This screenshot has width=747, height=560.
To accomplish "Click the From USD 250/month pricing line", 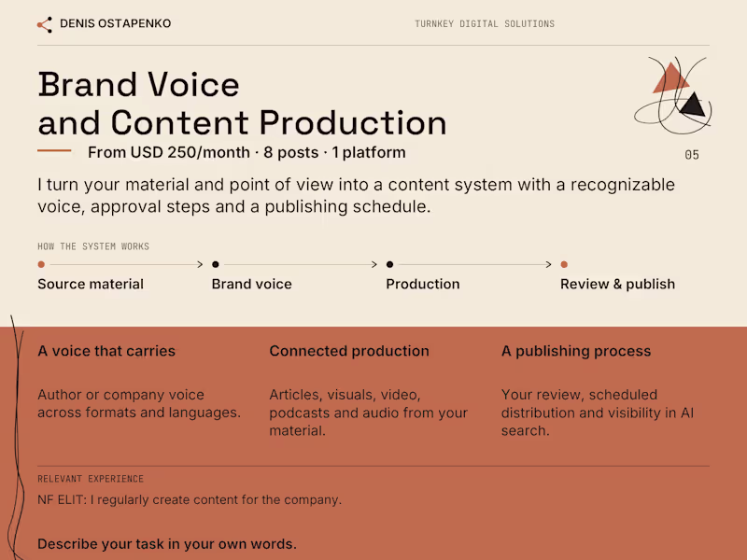I will [247, 152].
